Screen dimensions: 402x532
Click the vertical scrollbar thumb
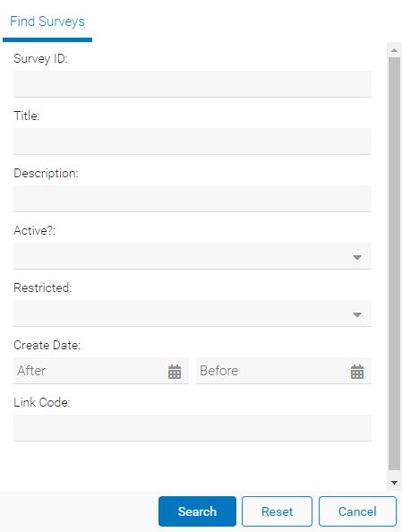coord(394,263)
